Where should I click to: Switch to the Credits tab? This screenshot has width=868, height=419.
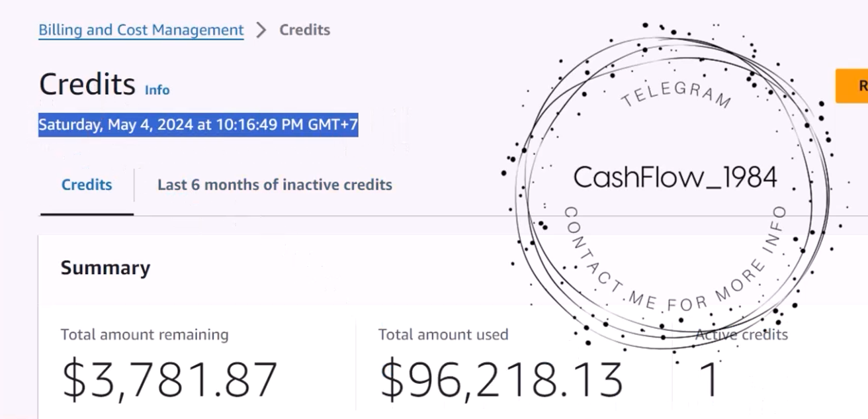[x=87, y=185]
